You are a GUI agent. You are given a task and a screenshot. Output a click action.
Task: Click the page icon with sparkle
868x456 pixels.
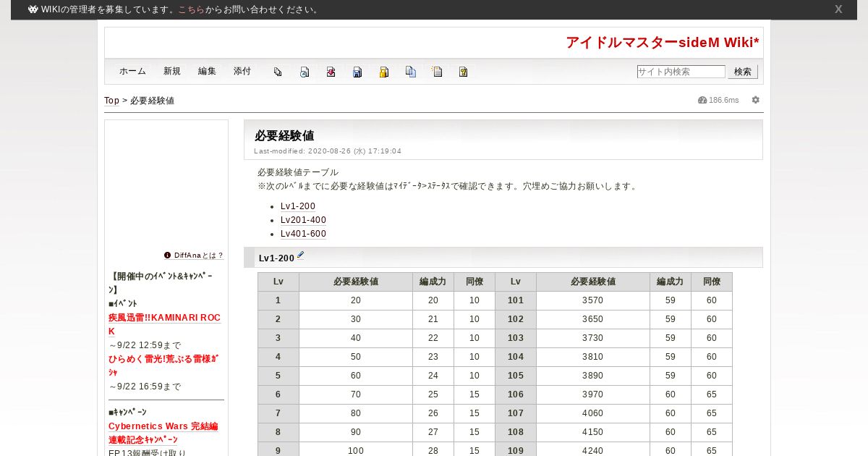pos(437,72)
